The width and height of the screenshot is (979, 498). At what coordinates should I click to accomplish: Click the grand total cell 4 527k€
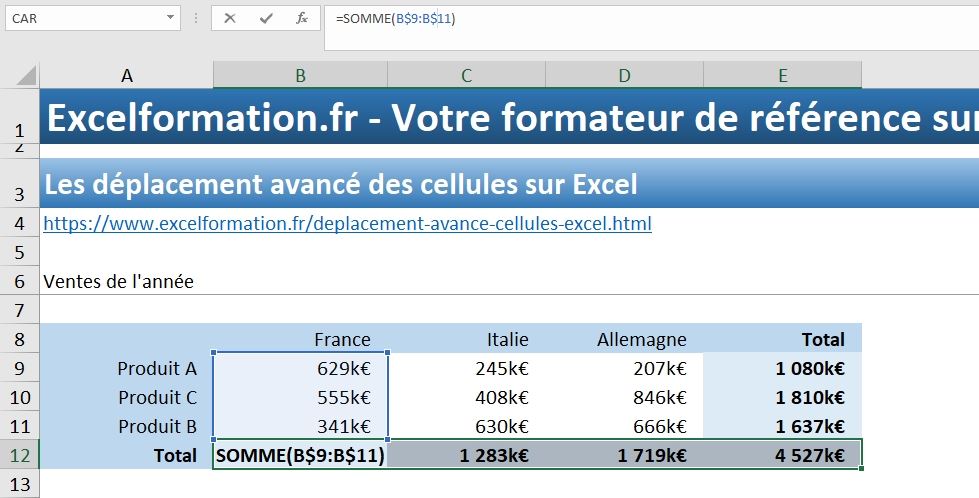782,455
